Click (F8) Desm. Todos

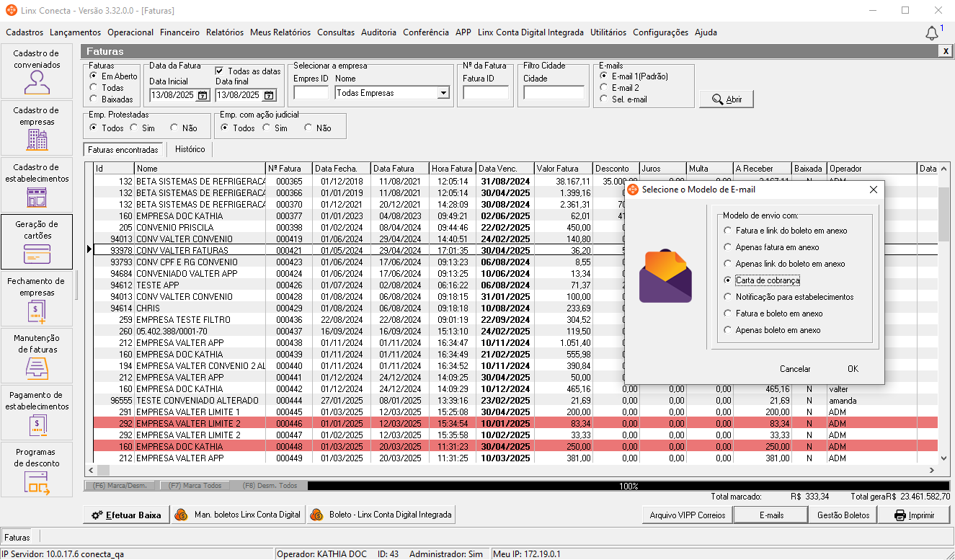pos(270,486)
